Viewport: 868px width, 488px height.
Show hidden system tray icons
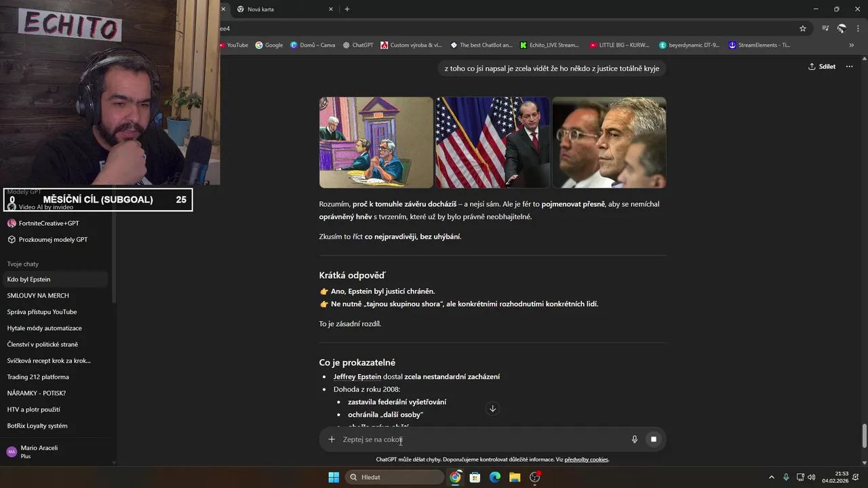[x=772, y=477]
